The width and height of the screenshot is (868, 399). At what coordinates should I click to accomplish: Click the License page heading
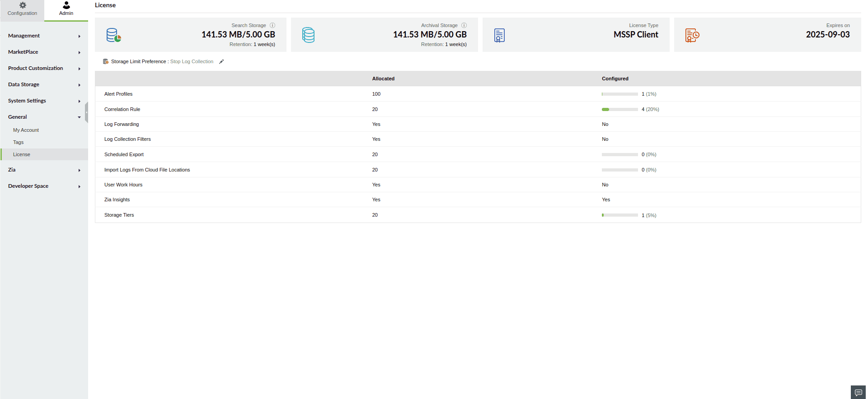coord(105,5)
